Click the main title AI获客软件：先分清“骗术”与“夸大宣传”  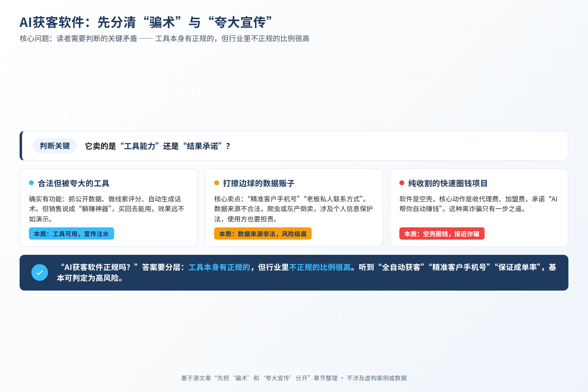(x=146, y=22)
